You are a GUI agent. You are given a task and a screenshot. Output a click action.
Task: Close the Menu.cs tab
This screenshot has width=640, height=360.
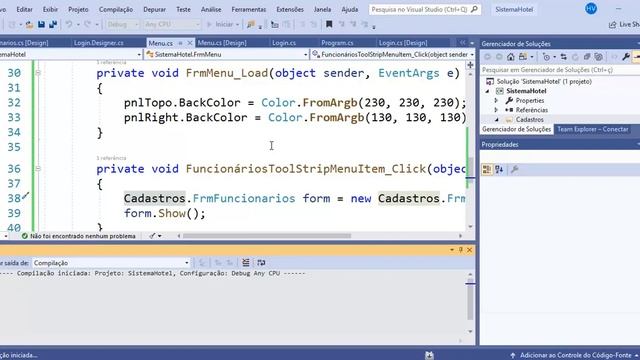(x=190, y=43)
